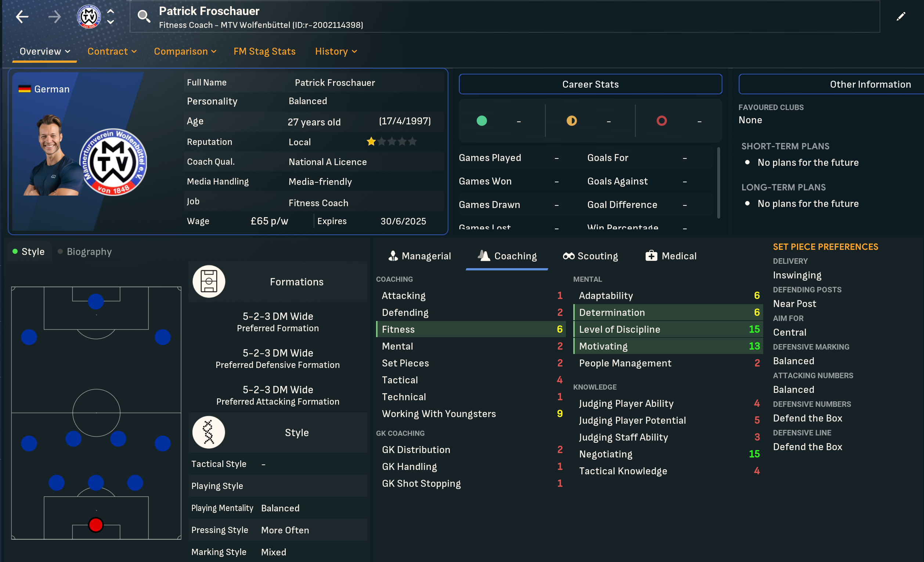
Task: Click the career stats vertical scrollbar
Action: 718,183
